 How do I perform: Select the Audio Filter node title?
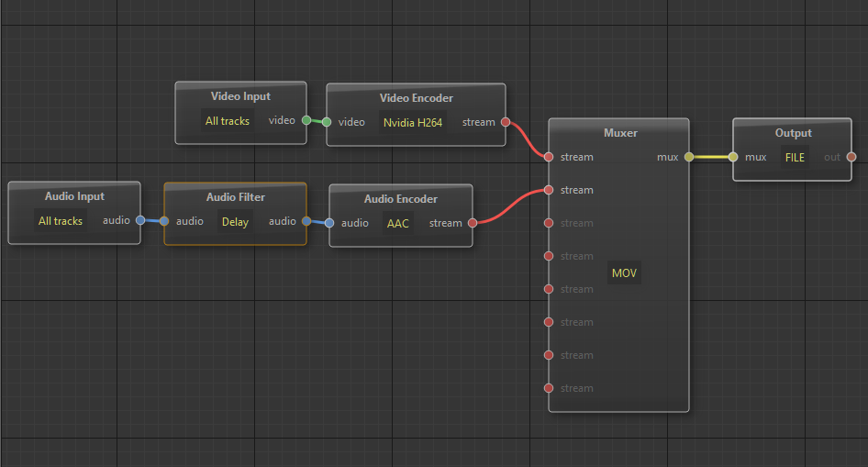235,196
